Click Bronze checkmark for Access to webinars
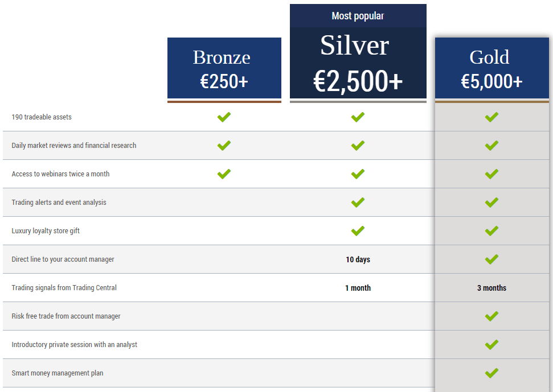The width and height of the screenshot is (553, 392). 224,174
